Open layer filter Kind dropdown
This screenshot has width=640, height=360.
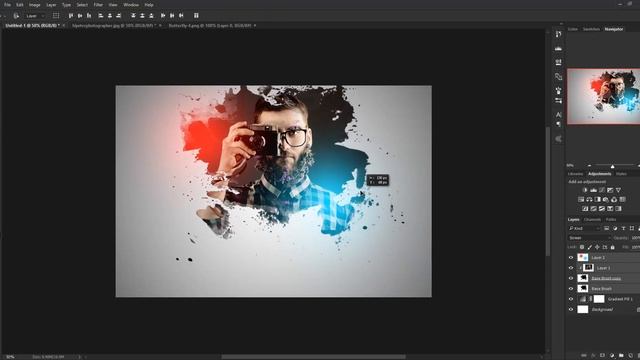584,229
